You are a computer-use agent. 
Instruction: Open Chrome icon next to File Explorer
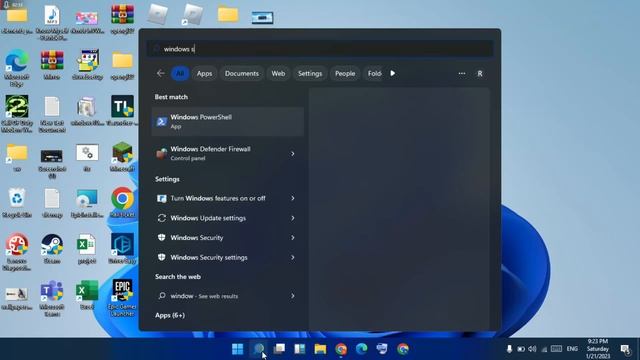[341, 349]
